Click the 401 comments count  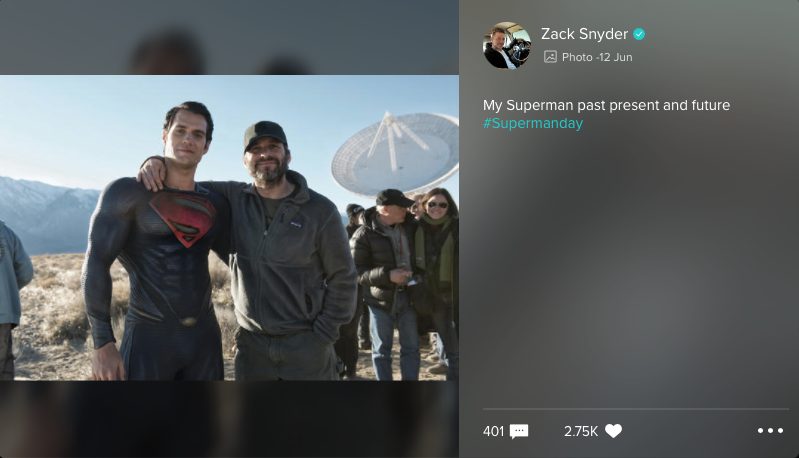[493, 432]
